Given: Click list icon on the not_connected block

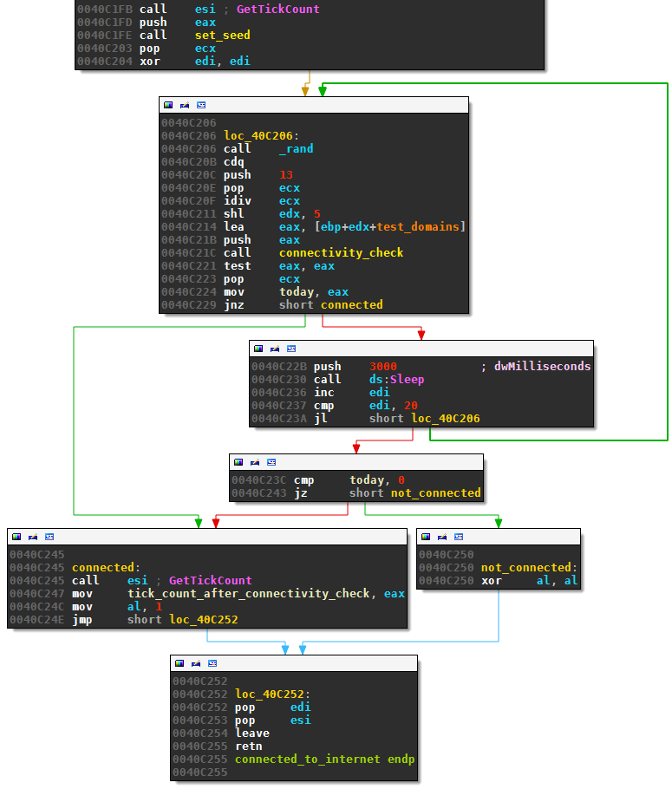Looking at the screenshot, I should pos(459,537).
